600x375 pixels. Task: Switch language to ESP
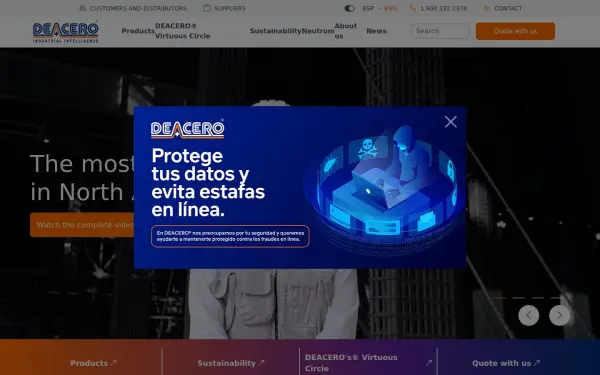pyautogui.click(x=368, y=8)
